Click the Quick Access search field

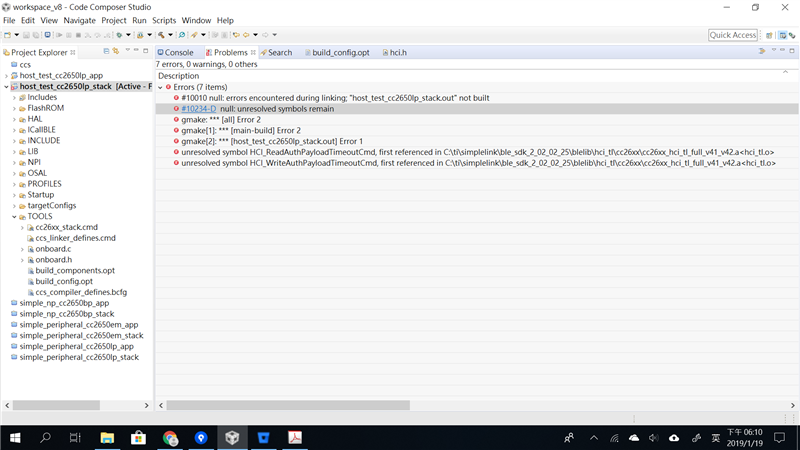point(733,35)
